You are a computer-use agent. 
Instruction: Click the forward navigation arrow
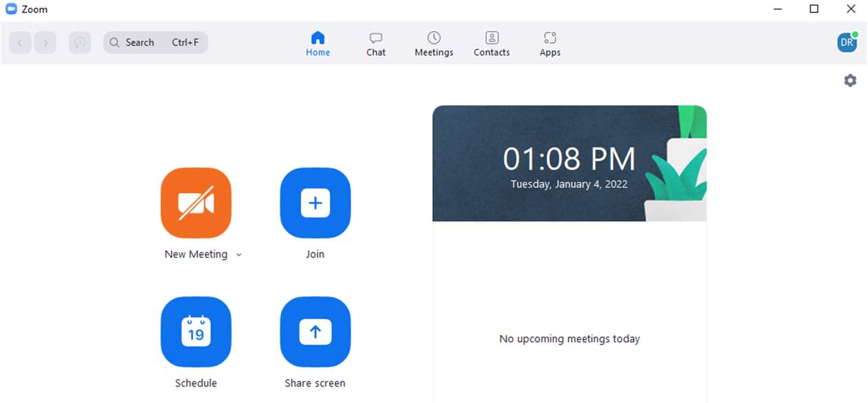(45, 43)
